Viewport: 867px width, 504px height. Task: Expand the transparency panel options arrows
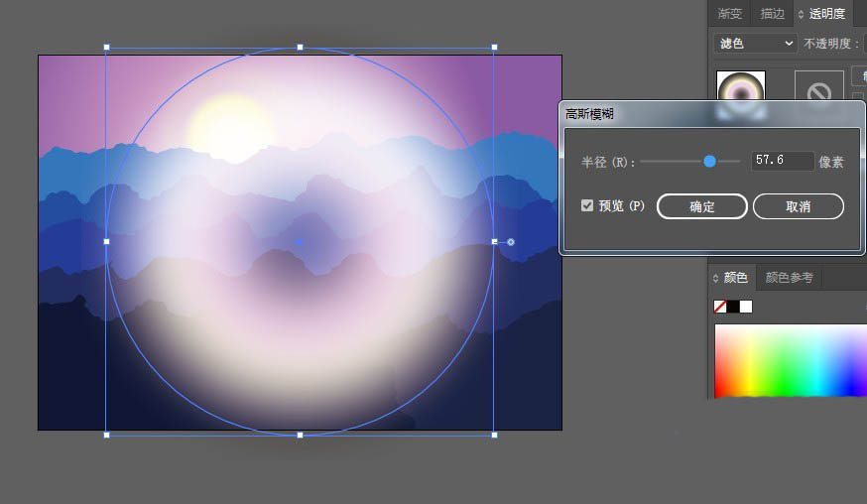pos(801,14)
